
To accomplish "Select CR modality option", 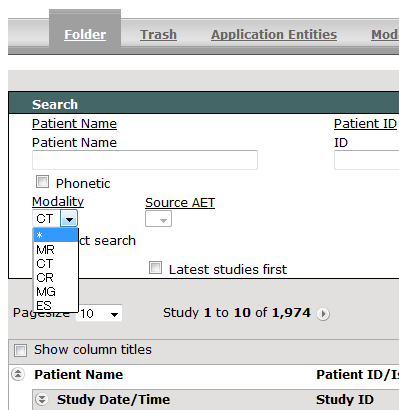I will (56, 278).
